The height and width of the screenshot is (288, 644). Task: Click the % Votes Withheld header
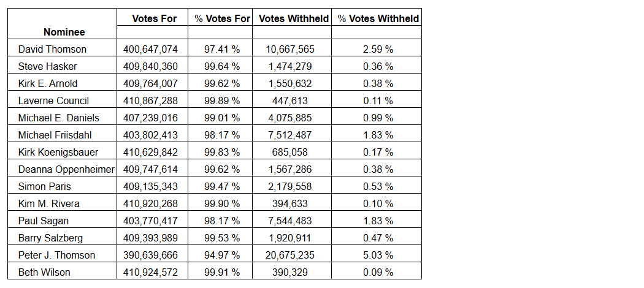point(378,18)
